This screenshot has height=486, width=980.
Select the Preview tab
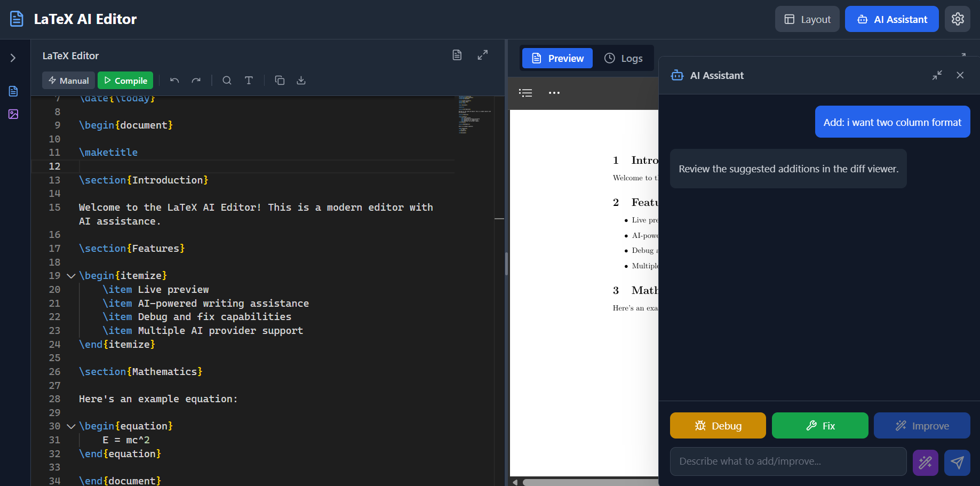pyautogui.click(x=557, y=58)
